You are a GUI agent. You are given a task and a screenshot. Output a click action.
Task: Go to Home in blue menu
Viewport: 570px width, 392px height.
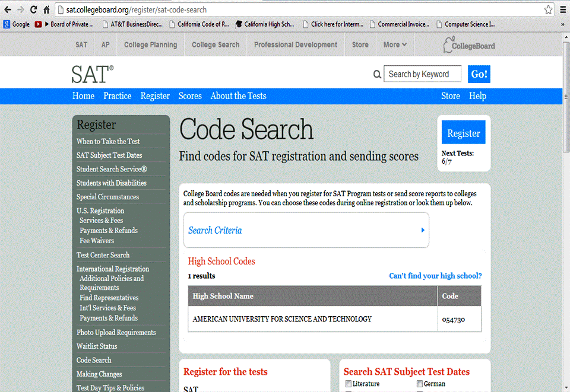click(x=83, y=96)
